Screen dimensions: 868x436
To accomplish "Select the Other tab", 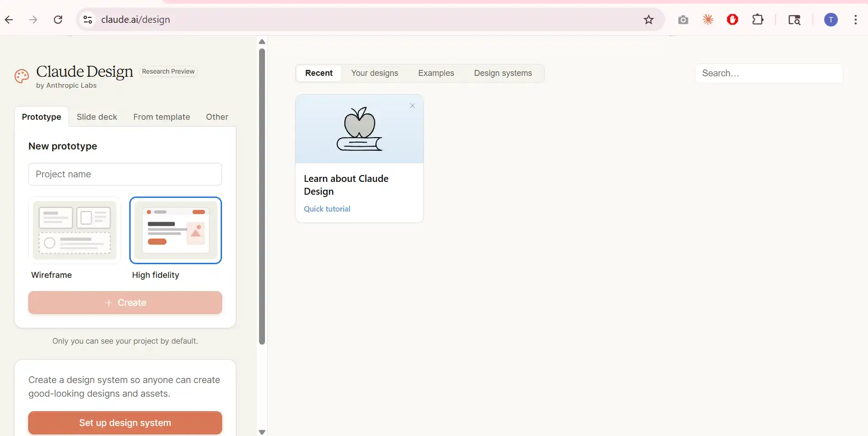I will coord(217,117).
